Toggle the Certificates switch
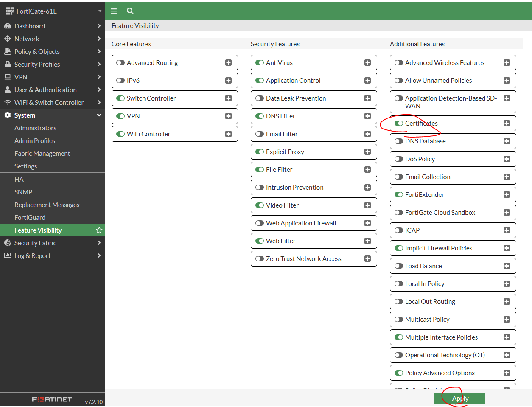This screenshot has height=407, width=532. [x=399, y=123]
